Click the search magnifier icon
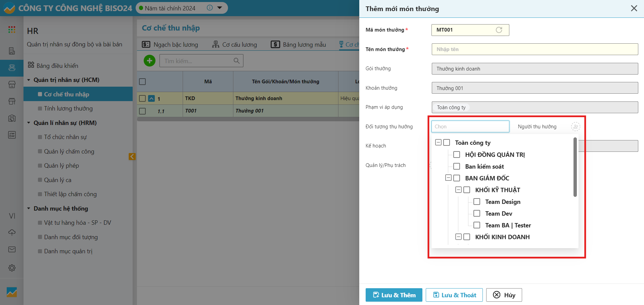644x305 pixels. [x=236, y=61]
